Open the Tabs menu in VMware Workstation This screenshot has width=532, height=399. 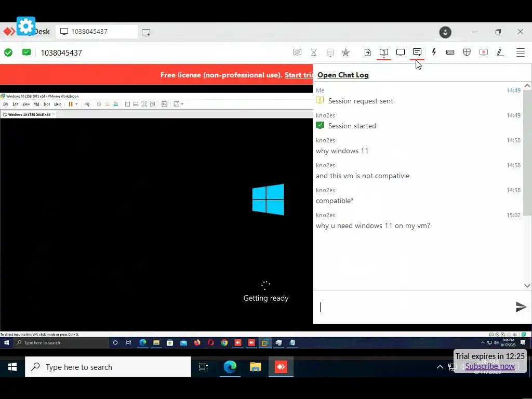coord(47,104)
